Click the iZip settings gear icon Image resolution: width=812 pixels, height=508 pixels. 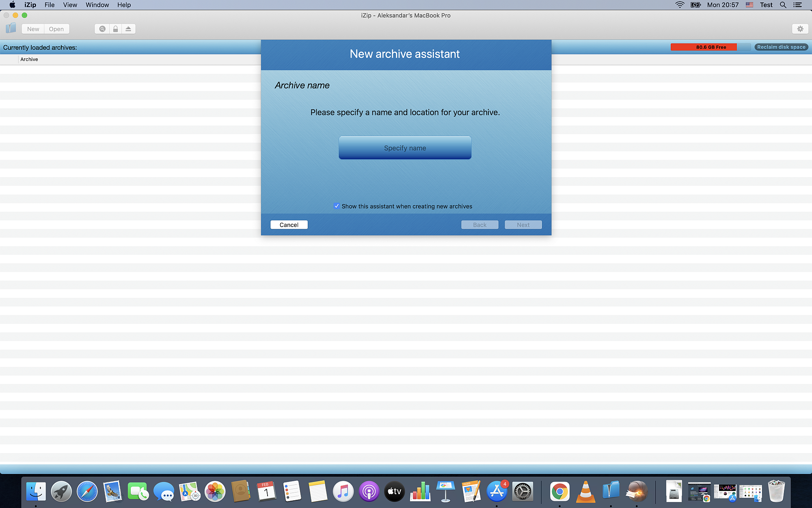(800, 29)
